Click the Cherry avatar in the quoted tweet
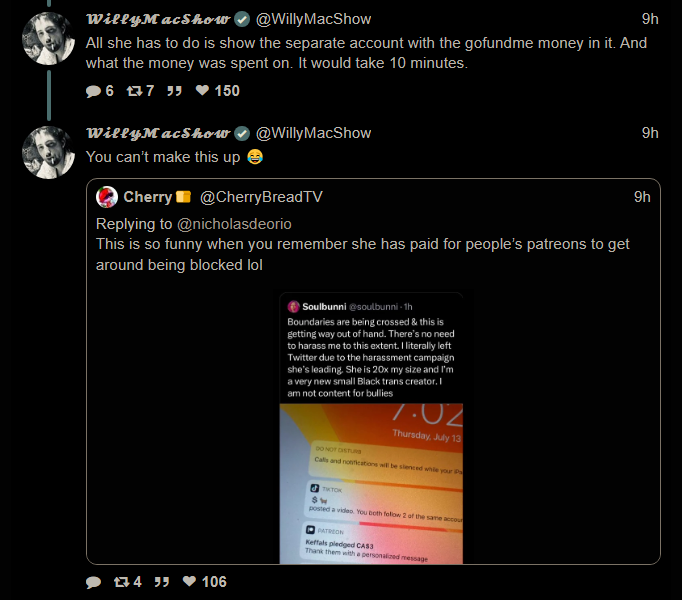Viewport: 682px width, 600px height. click(x=107, y=197)
